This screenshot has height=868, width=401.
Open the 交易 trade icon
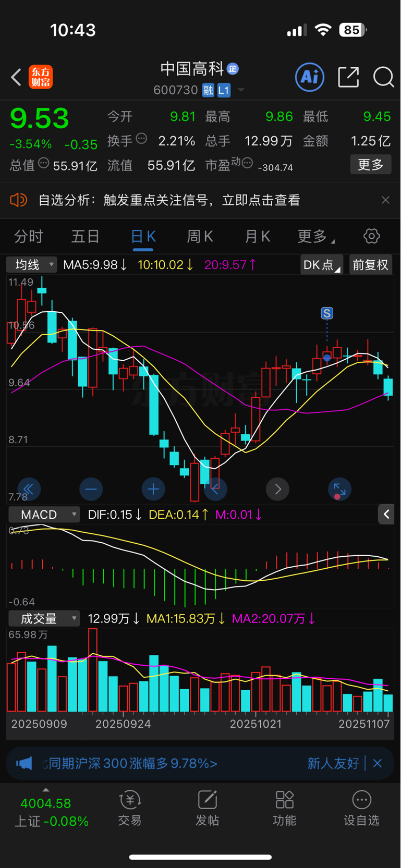coord(130,809)
